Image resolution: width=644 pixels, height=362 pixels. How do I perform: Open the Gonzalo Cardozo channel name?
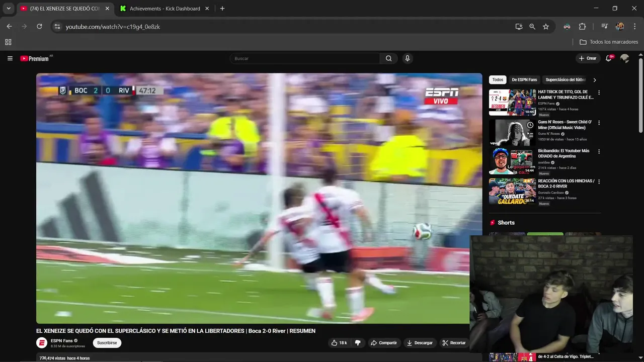(x=551, y=193)
